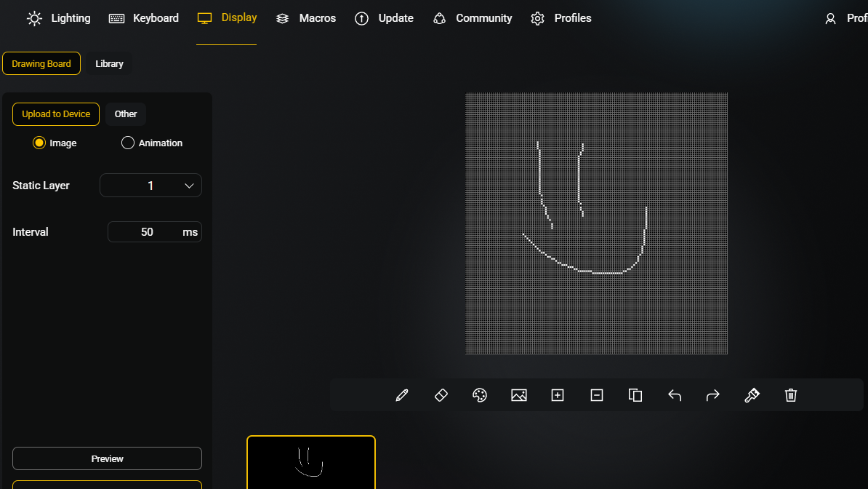Click the trash delete icon
Screen dimensions: 868x489
coord(791,395)
